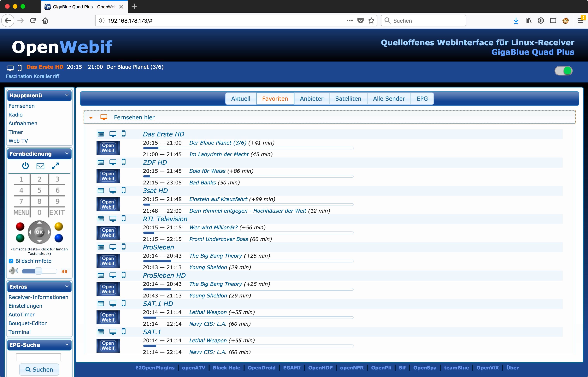The image size is (588, 377).
Task: Click the remote MENU key
Action: pyautogui.click(x=21, y=212)
